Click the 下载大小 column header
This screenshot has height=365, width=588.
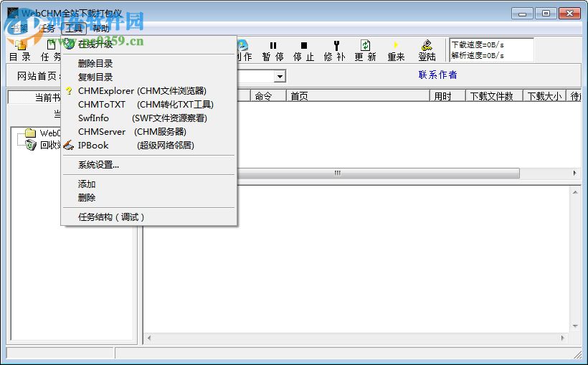544,96
